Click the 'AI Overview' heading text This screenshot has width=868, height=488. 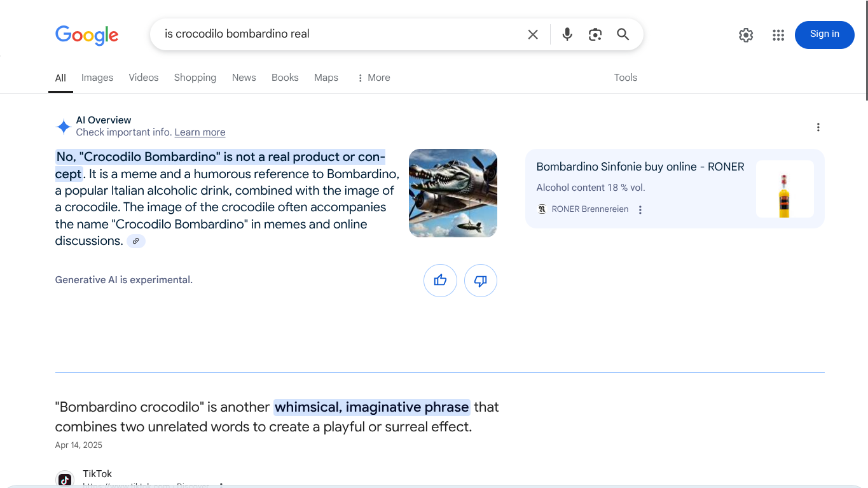click(104, 120)
